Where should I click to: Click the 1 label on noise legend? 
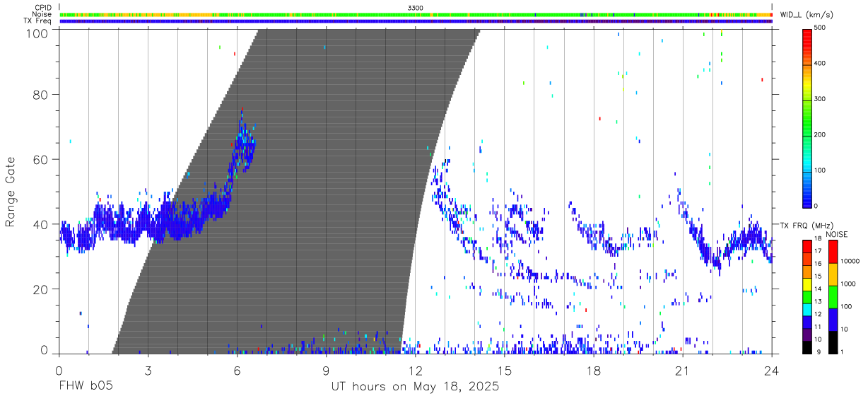pyautogui.click(x=843, y=351)
